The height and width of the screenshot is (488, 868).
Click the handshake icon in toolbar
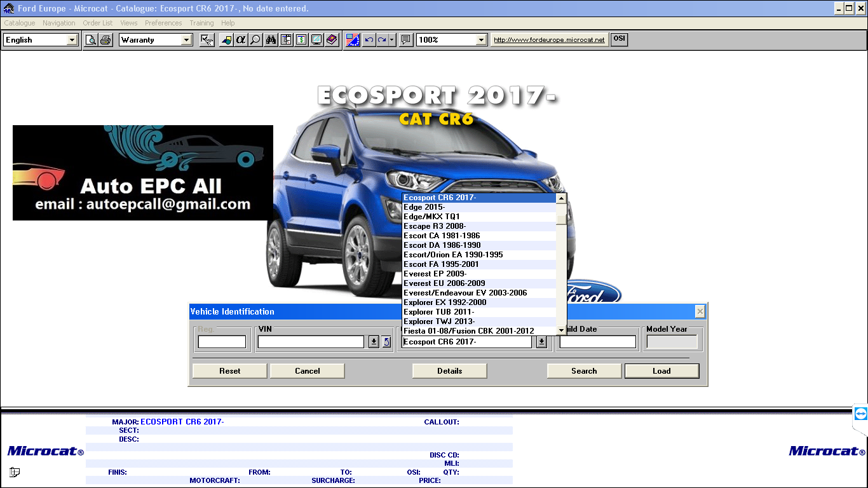point(207,39)
